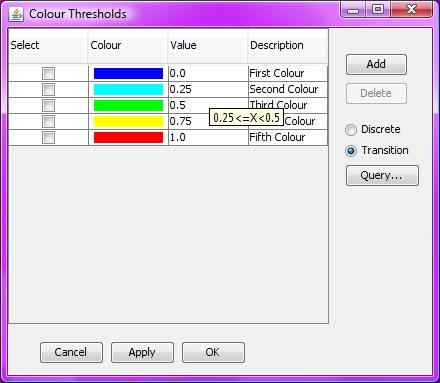Click the Second Colour description cell

click(x=288, y=89)
